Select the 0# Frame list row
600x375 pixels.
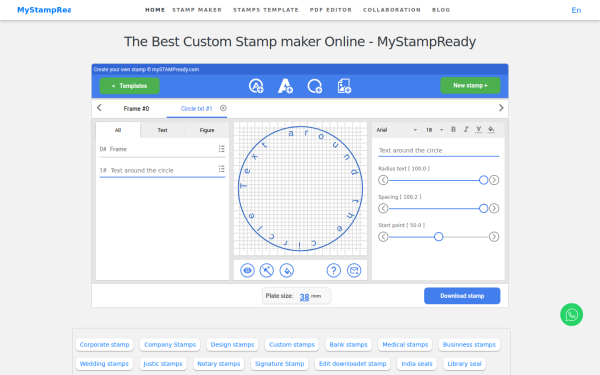click(x=162, y=149)
